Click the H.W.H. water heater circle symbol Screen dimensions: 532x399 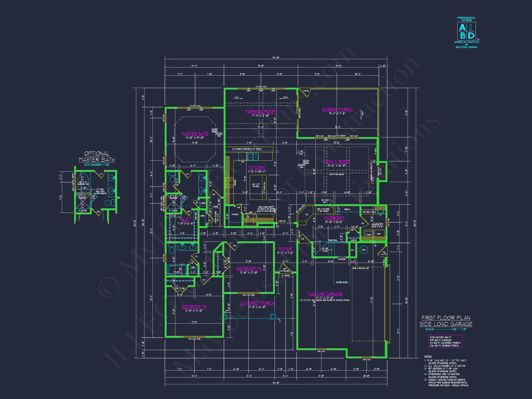point(364,250)
